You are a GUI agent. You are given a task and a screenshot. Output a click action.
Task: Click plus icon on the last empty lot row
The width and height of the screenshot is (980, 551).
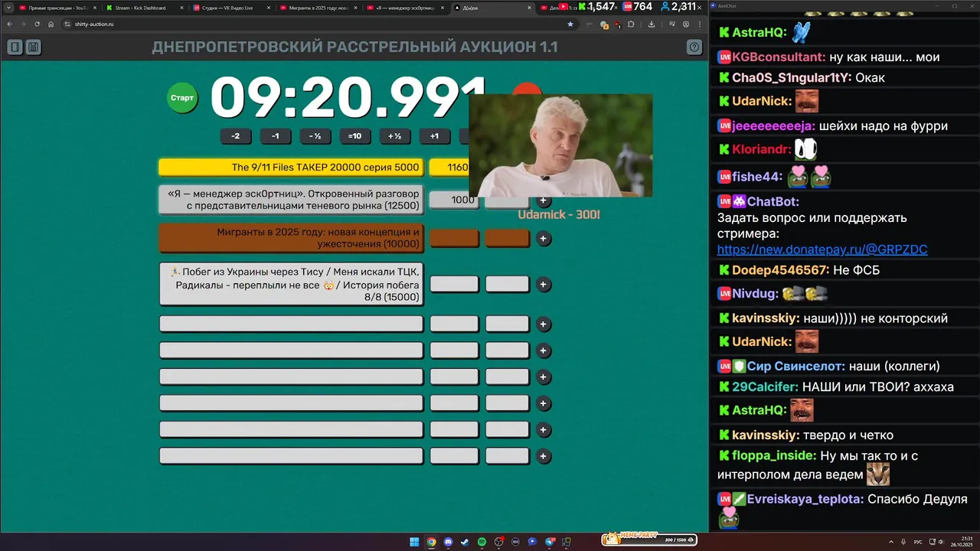click(x=544, y=457)
